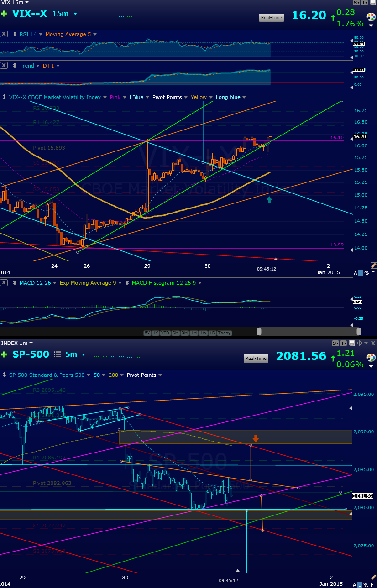377x588 pixels.
Task: Click the reorder arrows beside MACD 12 26
Action: [x=15, y=283]
